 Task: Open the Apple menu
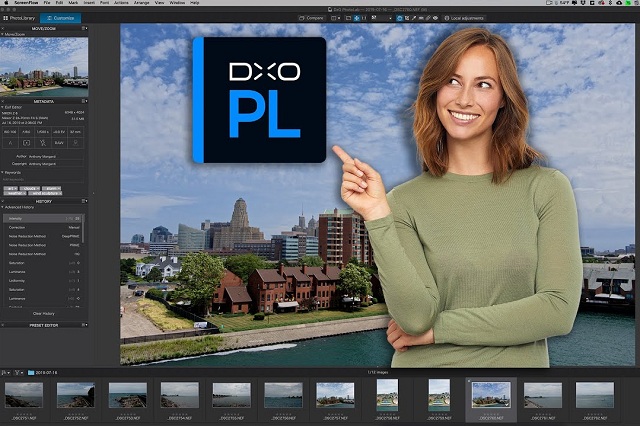coord(6,2)
